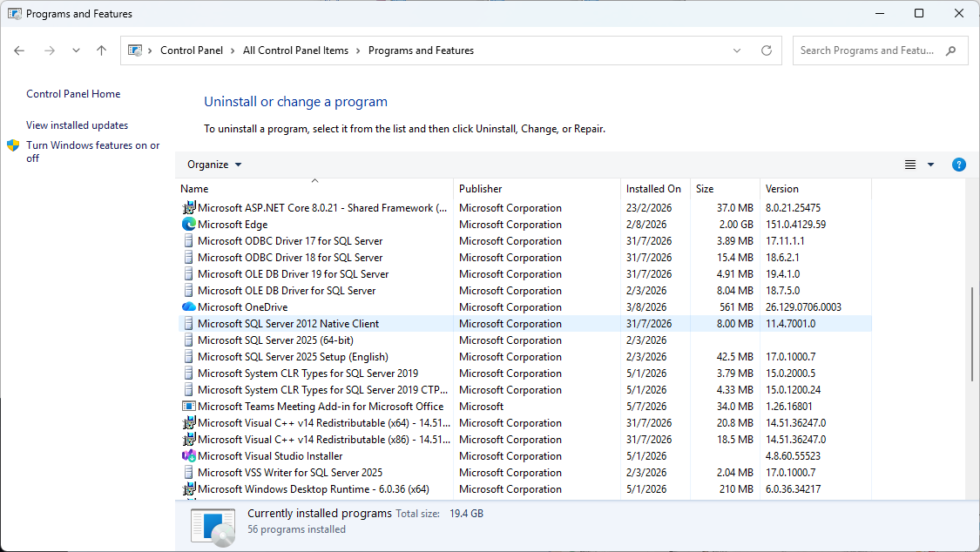Click the Programs and Features breadcrumb
The width and height of the screenshot is (980, 552).
point(421,50)
